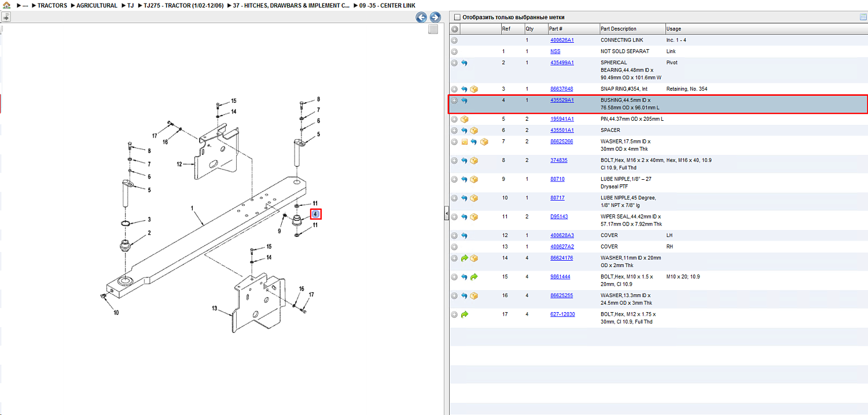The height and width of the screenshot is (415, 868).
Task: Open the AGRICULTURAL breadcrumb level
Action: coord(97,5)
